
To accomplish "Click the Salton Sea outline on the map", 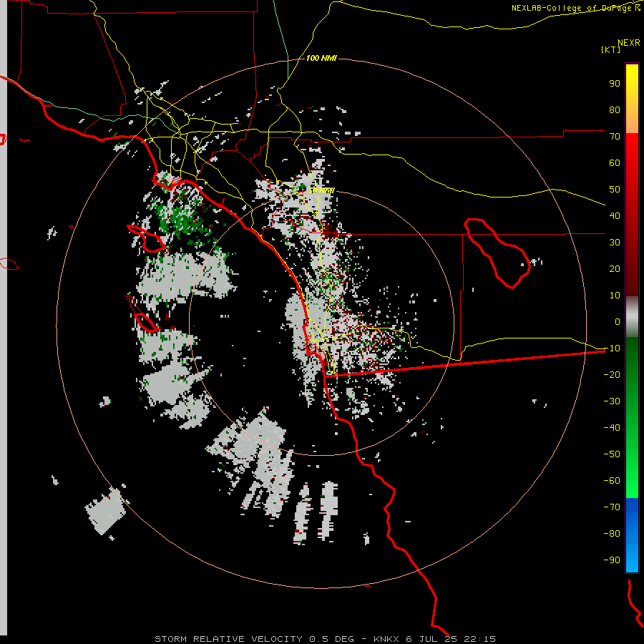I will click(497, 253).
